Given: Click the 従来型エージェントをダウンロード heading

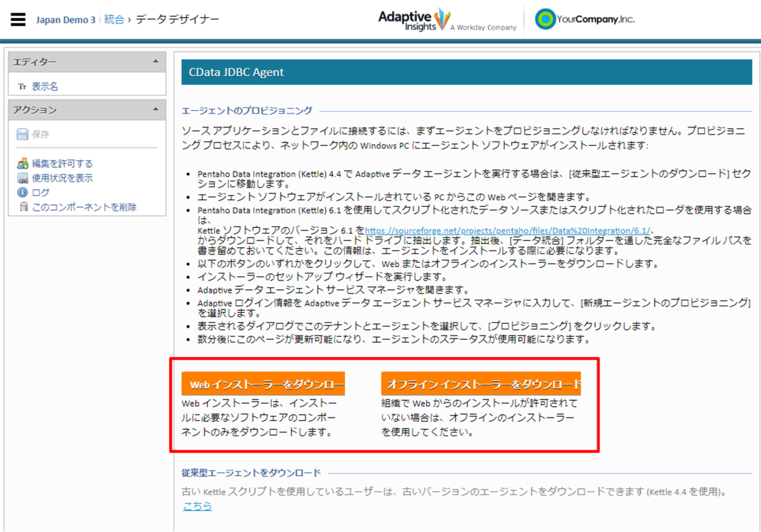Looking at the screenshot, I should [251, 473].
